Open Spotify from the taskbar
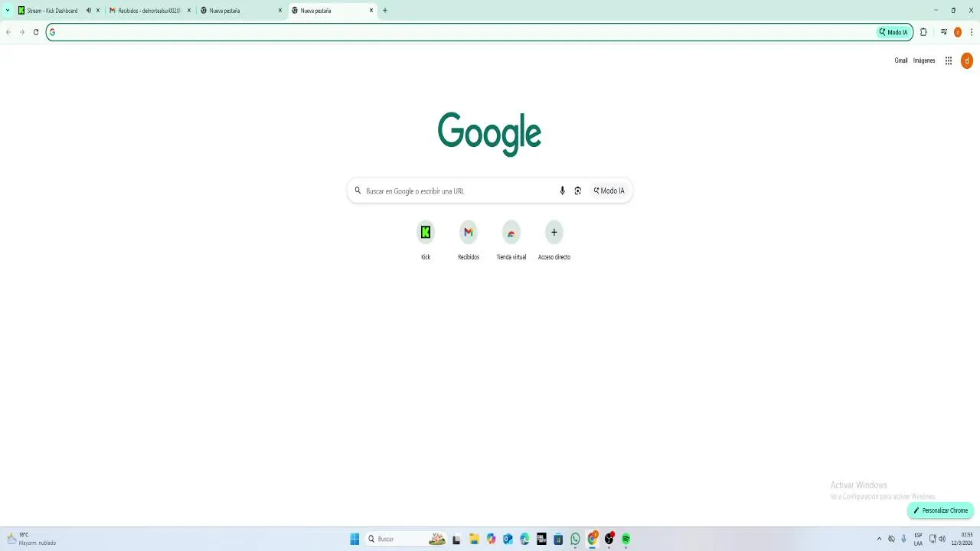The height and width of the screenshot is (551, 980). [626, 539]
